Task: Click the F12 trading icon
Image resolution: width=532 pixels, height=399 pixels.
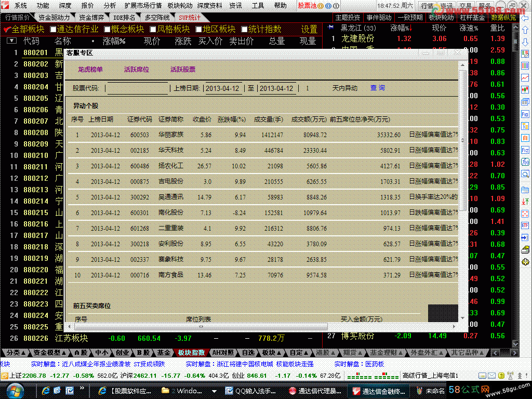Action: [525, 150]
